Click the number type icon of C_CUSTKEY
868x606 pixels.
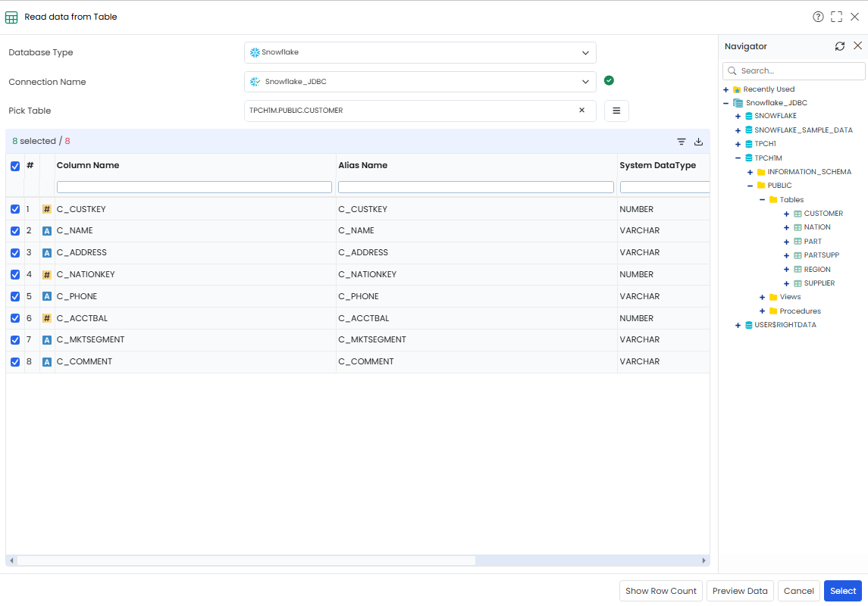[47, 209]
